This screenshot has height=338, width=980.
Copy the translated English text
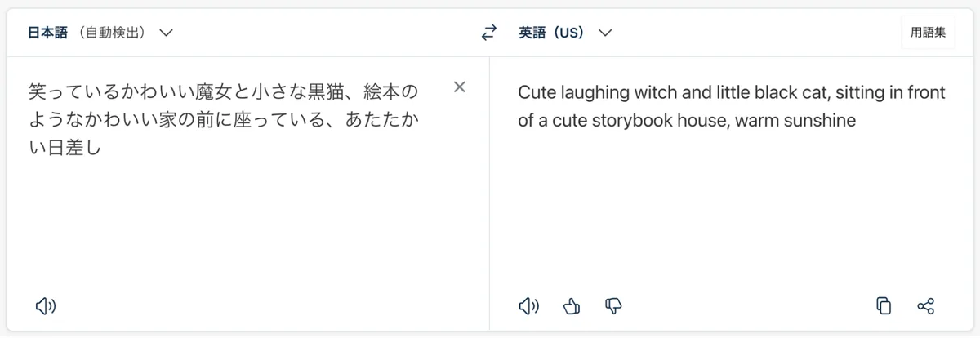(x=883, y=306)
